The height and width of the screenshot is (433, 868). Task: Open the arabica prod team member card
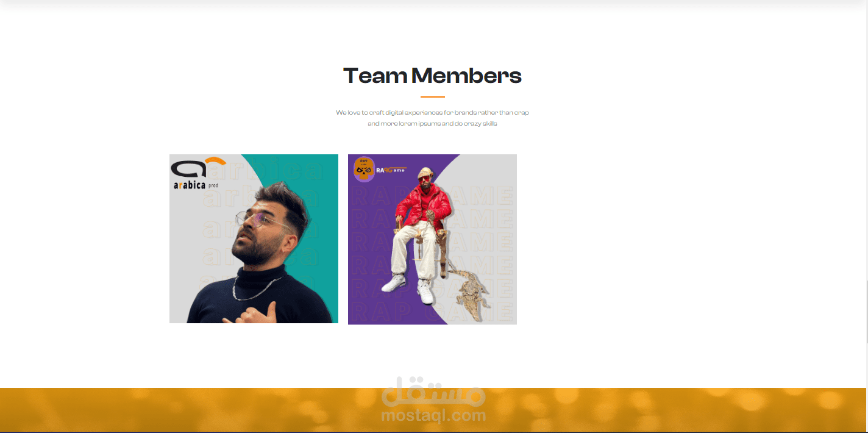(x=254, y=238)
